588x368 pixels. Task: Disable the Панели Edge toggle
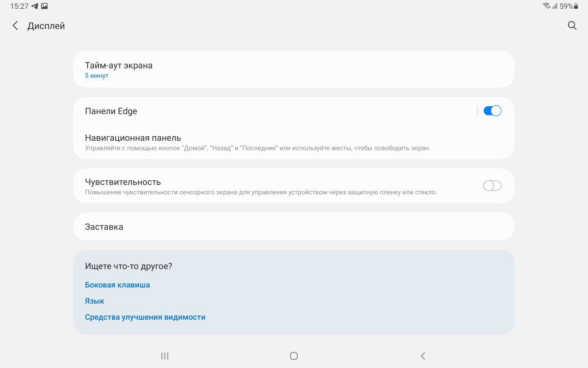click(x=492, y=111)
